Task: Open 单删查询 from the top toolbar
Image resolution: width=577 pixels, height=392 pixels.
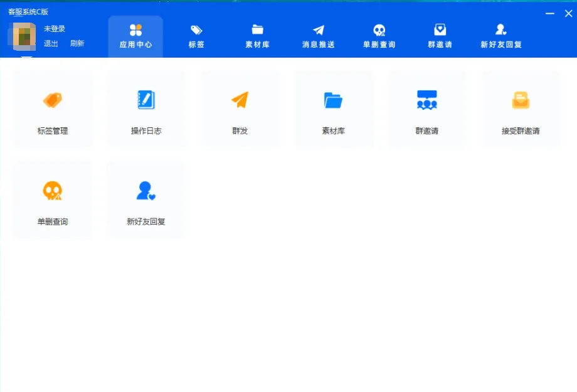Action: pos(379,35)
